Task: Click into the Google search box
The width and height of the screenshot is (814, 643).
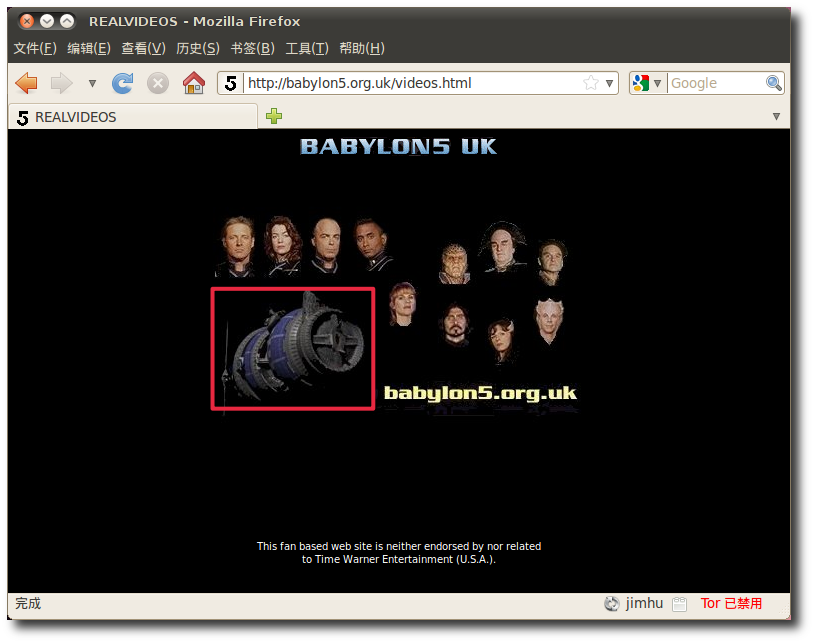Action: point(716,83)
